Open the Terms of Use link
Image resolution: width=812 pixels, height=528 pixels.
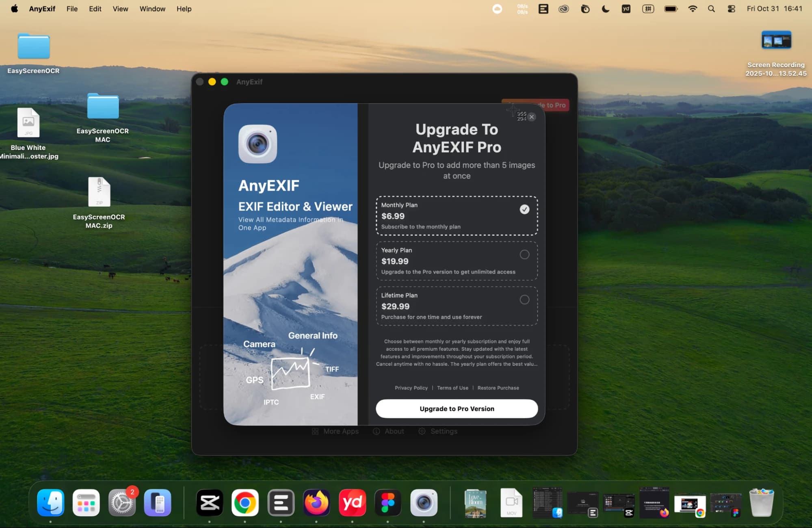453,388
